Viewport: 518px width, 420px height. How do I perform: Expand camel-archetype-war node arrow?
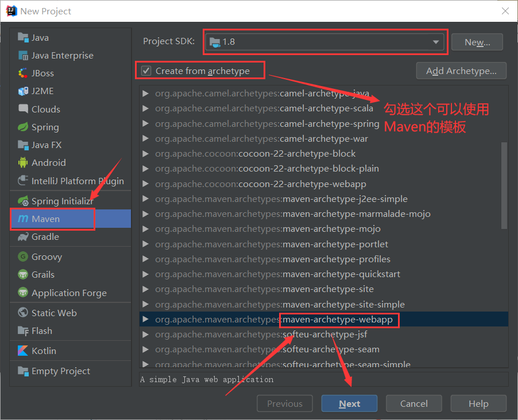(145, 139)
